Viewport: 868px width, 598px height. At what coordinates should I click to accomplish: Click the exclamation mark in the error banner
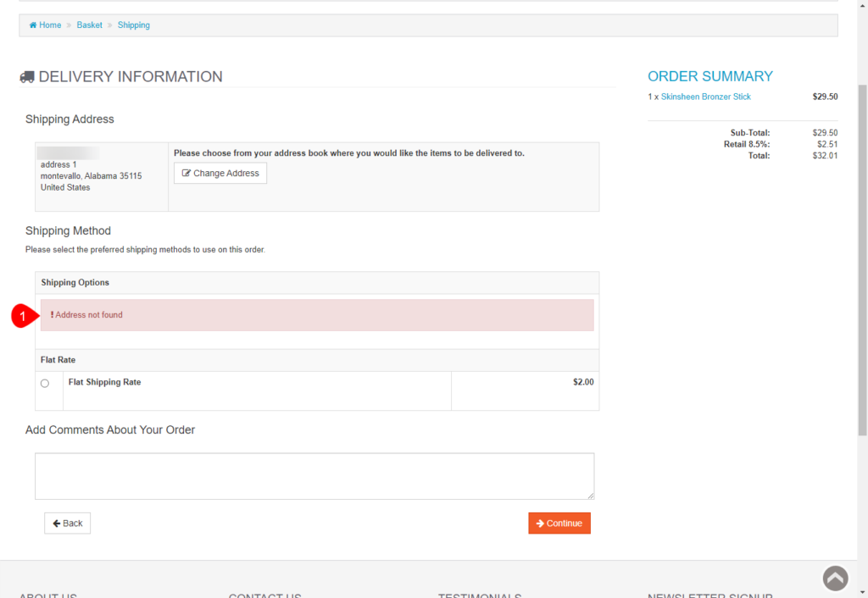click(51, 314)
